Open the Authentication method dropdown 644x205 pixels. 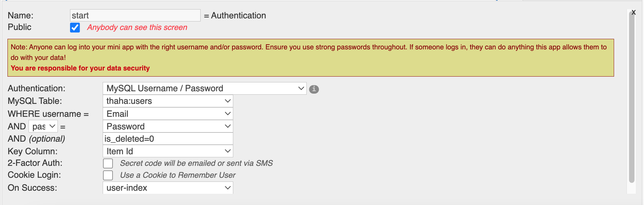point(204,89)
